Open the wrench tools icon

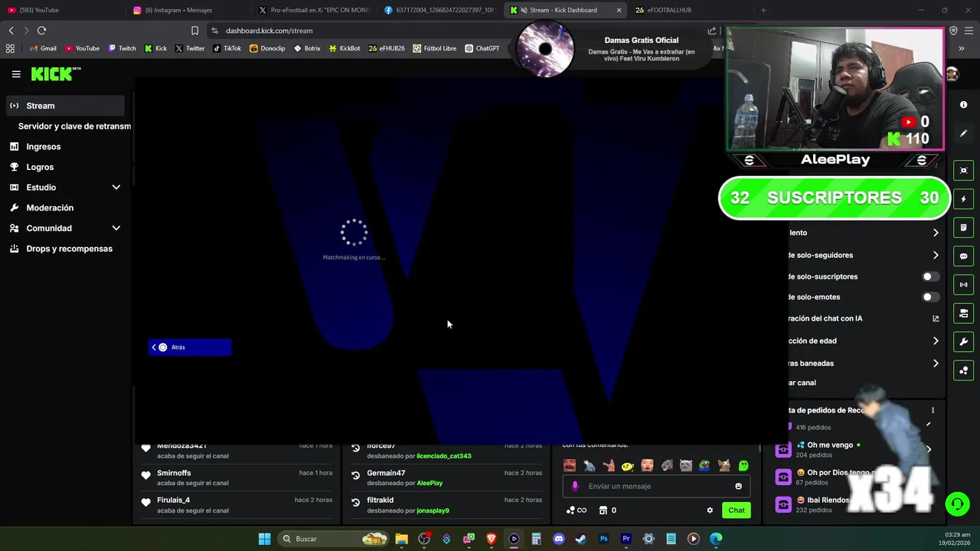click(963, 342)
